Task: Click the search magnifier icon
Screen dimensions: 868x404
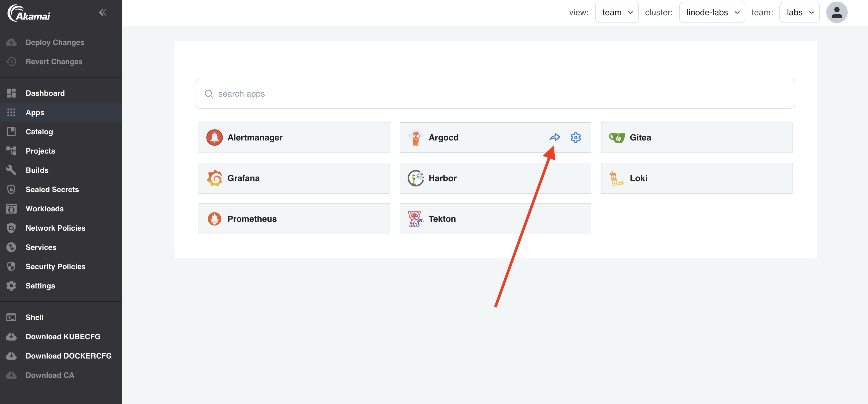Action: (x=209, y=94)
